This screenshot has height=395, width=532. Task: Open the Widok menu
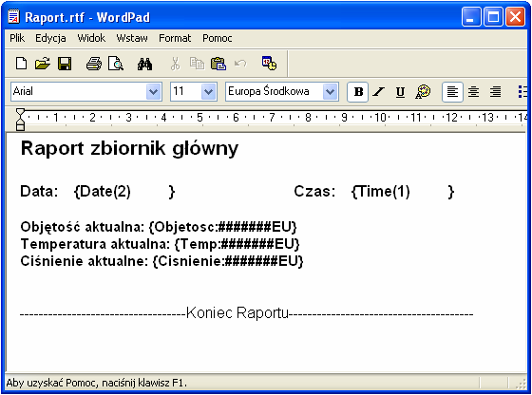tap(91, 38)
